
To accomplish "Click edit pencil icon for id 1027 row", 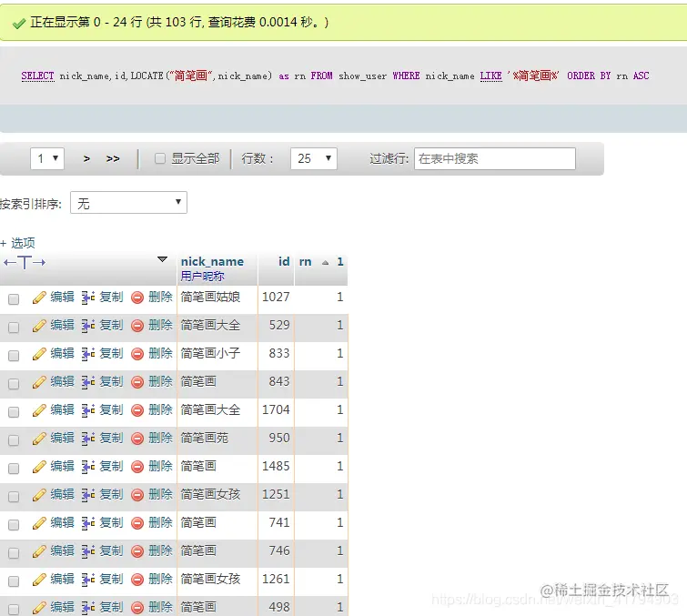I will click(39, 298).
